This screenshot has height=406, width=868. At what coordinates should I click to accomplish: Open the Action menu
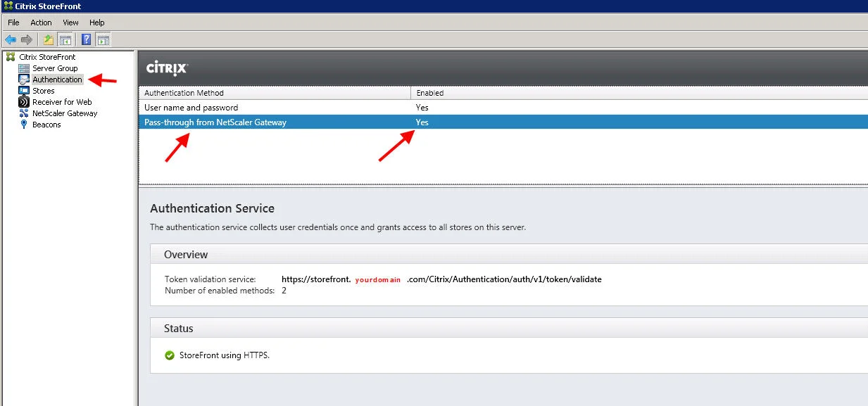[x=41, y=23]
